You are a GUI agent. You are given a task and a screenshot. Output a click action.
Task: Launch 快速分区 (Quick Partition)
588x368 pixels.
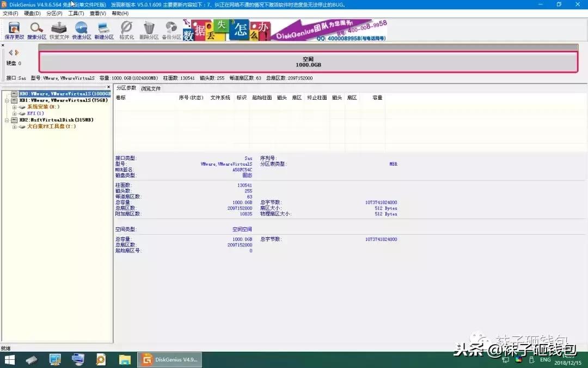tap(81, 30)
